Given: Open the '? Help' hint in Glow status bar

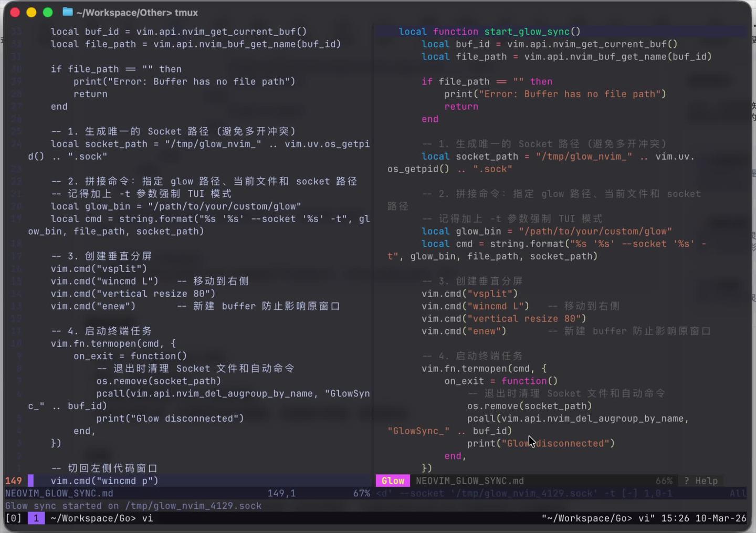Looking at the screenshot, I should [701, 481].
